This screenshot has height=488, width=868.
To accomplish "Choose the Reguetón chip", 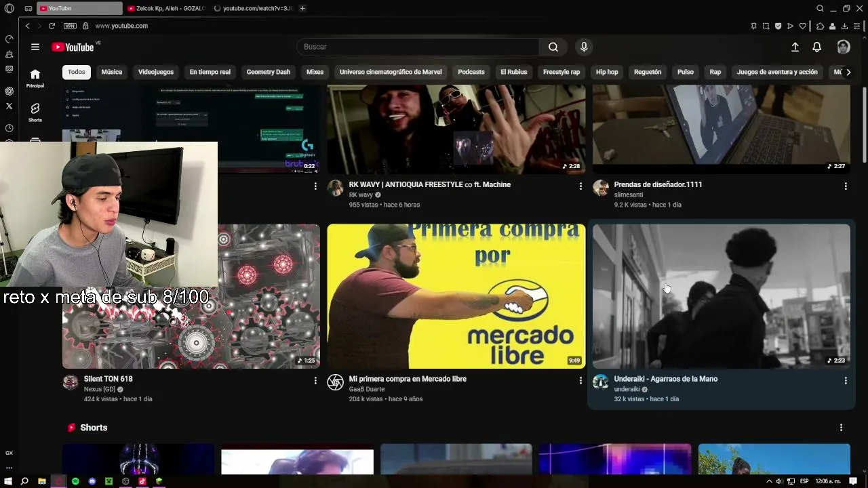I will click(x=648, y=72).
